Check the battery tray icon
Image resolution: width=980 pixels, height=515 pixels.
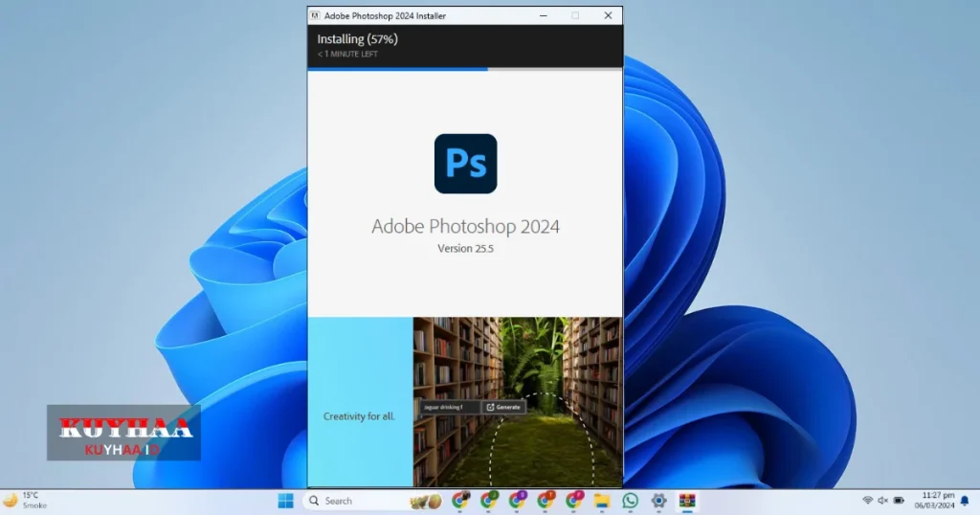click(x=899, y=501)
